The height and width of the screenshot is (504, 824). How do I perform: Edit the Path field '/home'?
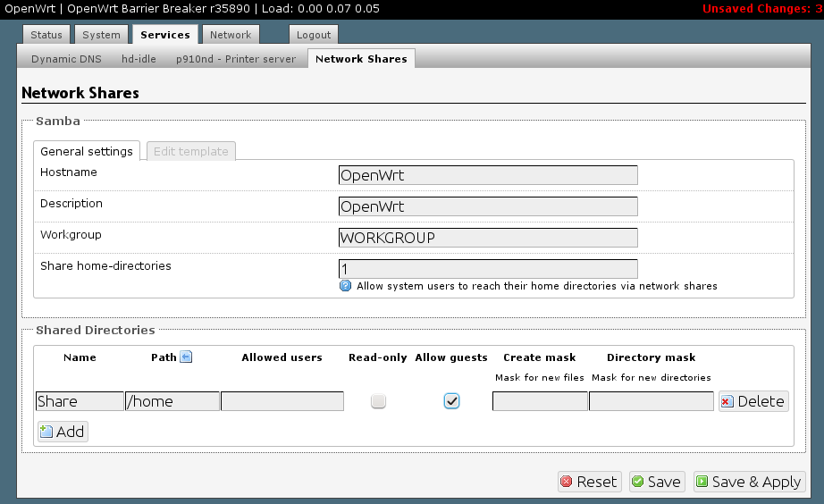[172, 401]
